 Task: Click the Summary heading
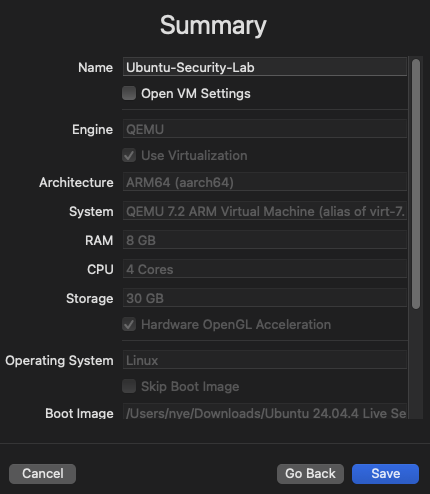pyautogui.click(x=213, y=26)
